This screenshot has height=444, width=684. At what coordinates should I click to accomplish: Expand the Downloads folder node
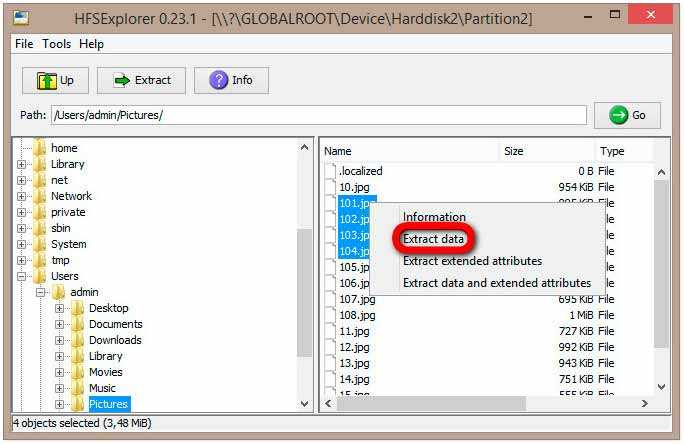tap(60, 340)
